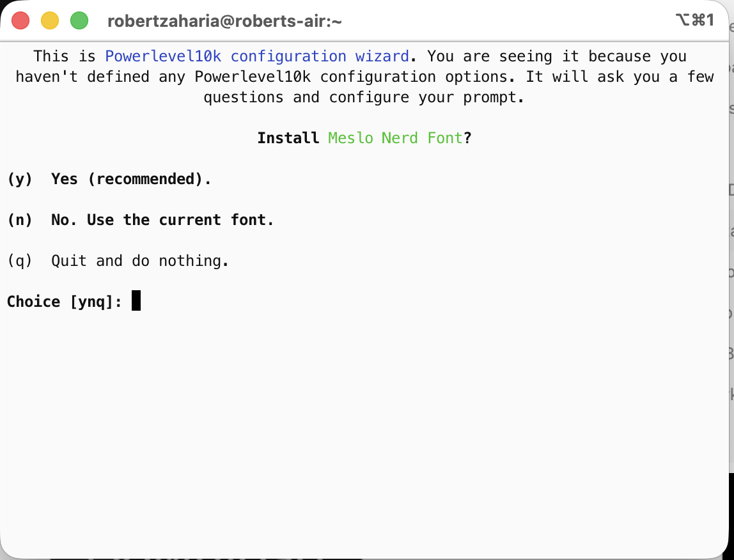Click the yellow minimize button
Image resolution: width=734 pixels, height=560 pixels.
(49, 20)
